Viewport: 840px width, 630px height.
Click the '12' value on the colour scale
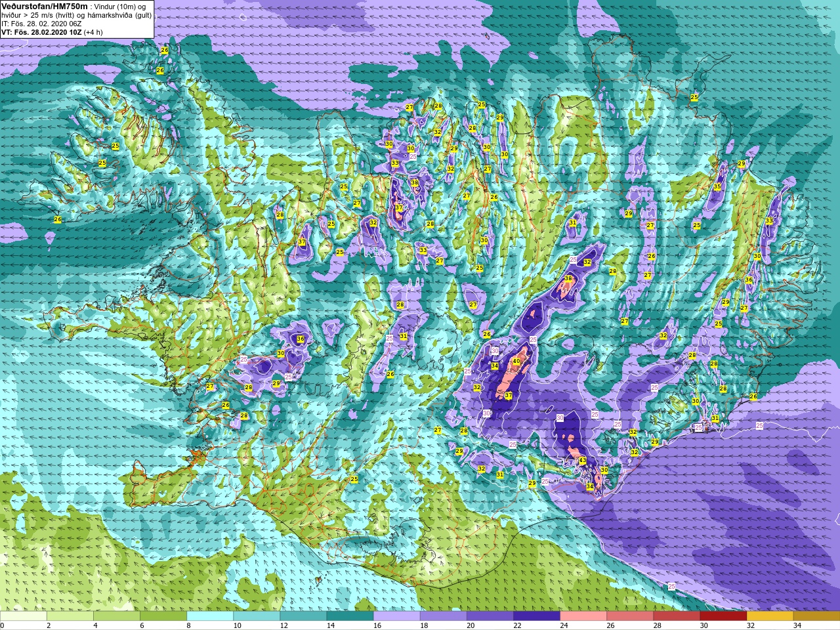click(x=283, y=625)
